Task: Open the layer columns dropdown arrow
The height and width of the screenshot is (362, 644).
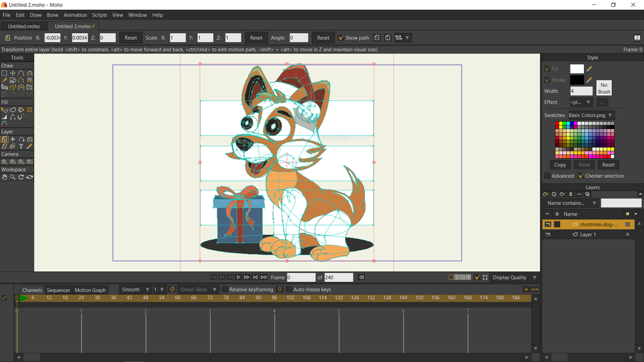Action: tap(635, 214)
